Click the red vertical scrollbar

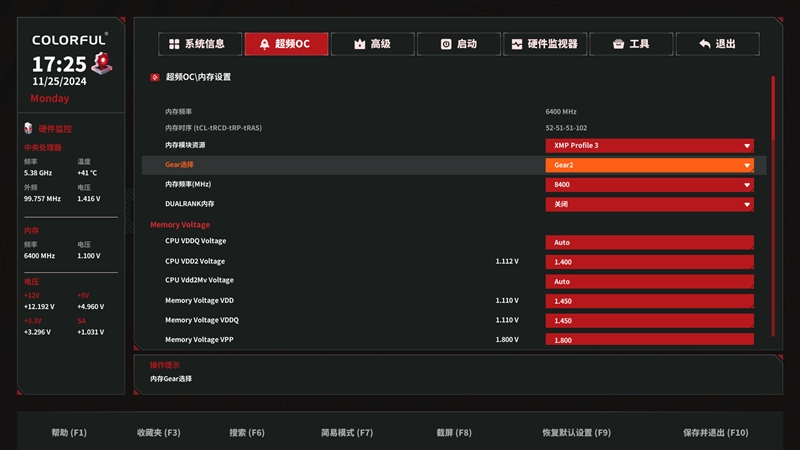pyautogui.click(x=773, y=206)
